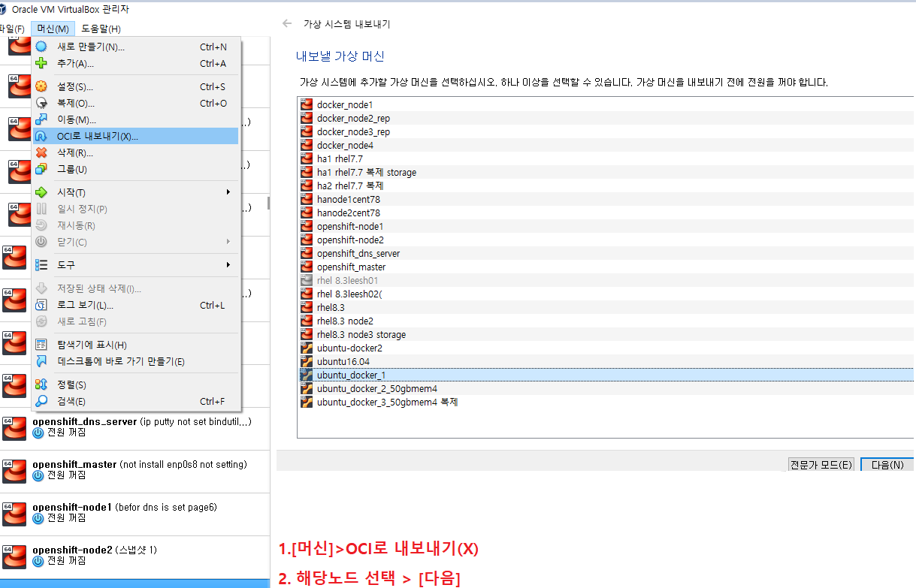This screenshot has width=916, height=588.
Task: Select 로그 보기(L)... menu entry
Action: [x=135, y=305]
